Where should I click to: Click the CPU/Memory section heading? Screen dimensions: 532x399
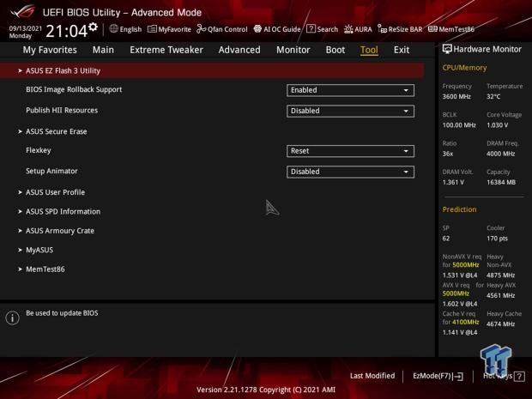click(464, 68)
